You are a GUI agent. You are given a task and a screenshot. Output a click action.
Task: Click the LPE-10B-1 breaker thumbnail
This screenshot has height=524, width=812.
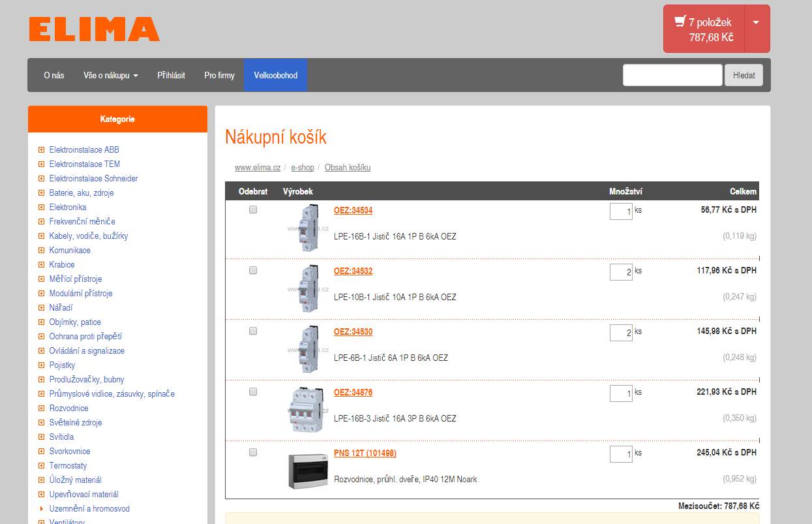point(308,289)
